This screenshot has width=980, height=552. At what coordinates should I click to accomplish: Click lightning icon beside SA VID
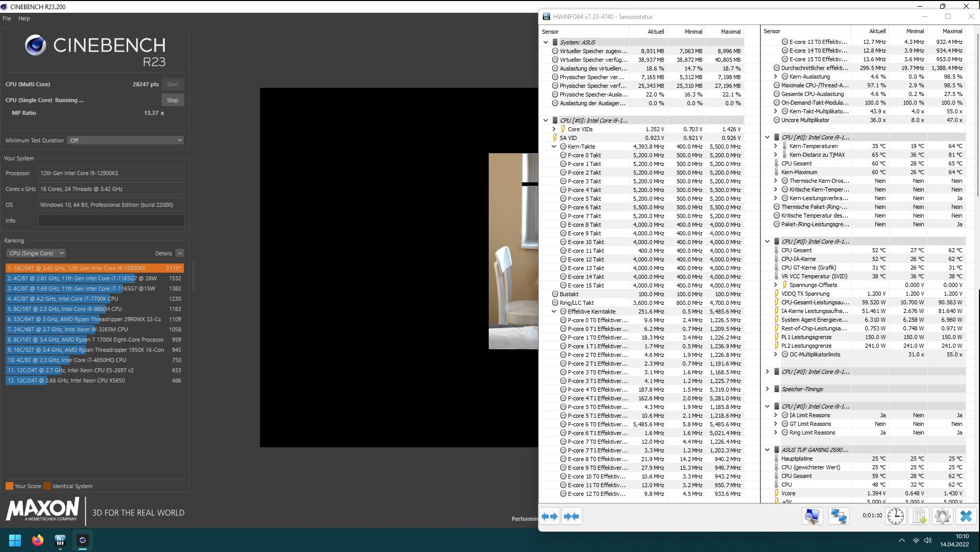555,138
